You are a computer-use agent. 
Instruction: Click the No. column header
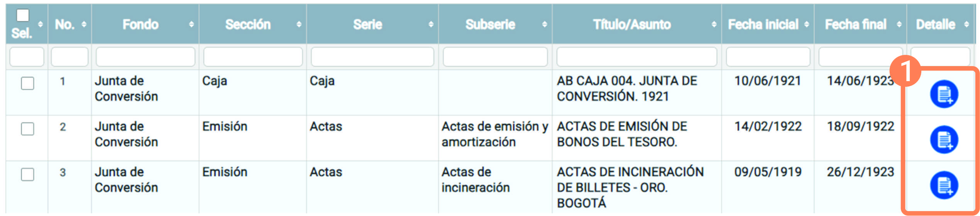(65, 24)
